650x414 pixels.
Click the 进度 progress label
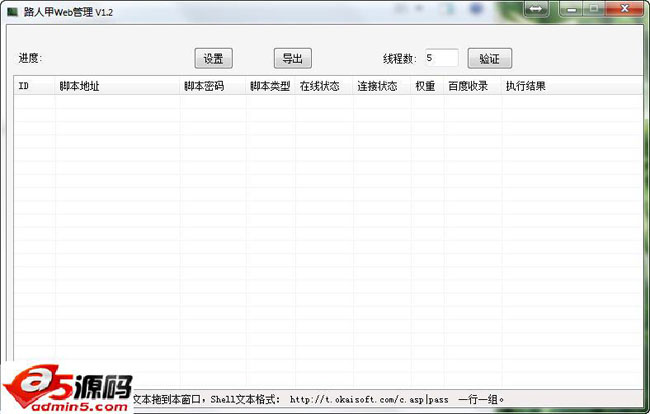pos(30,58)
